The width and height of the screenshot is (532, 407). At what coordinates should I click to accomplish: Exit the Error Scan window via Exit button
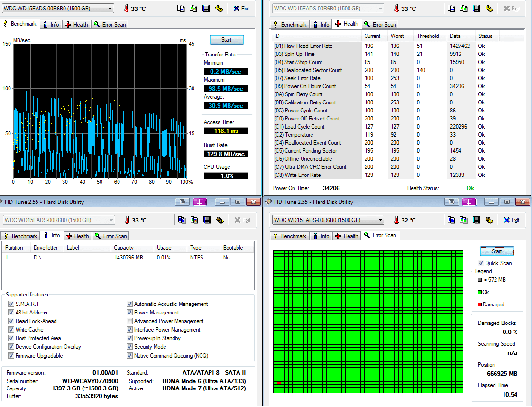[511, 220]
